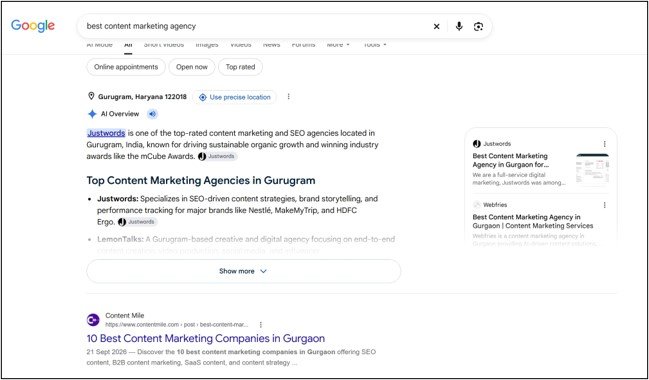The image size is (649, 380).
Task: Apply the Top rated filter chip
Action: tap(240, 67)
